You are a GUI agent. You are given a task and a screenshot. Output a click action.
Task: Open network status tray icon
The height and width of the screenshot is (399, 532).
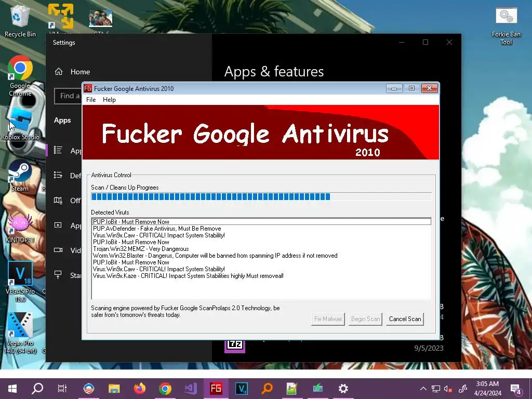436,389
